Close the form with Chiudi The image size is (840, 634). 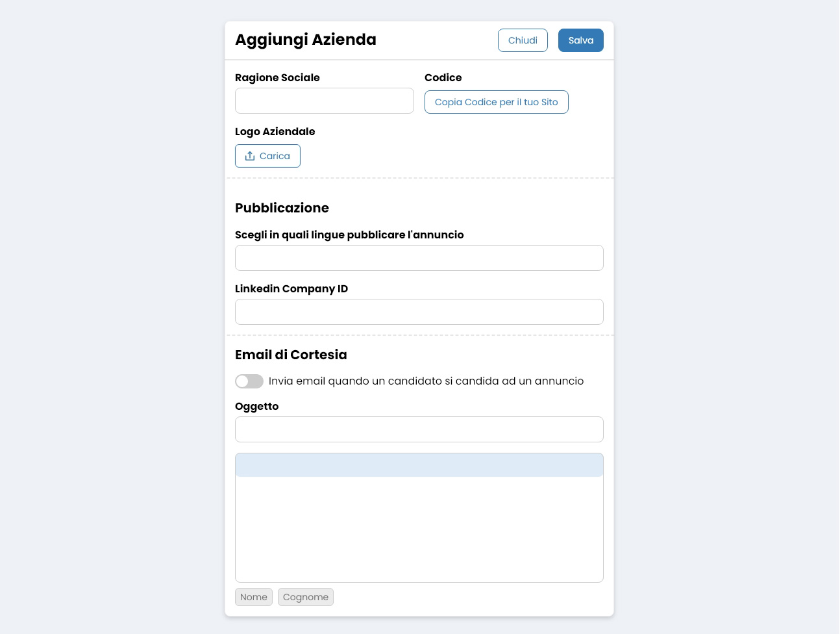coord(523,40)
